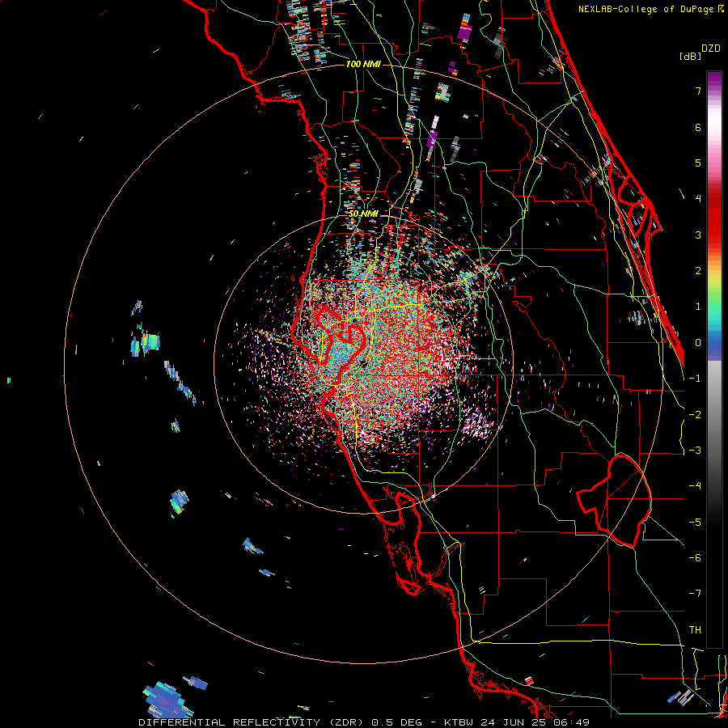The width and height of the screenshot is (728, 728).
Task: Click the 0 value on the dB scale
Action: click(x=698, y=343)
